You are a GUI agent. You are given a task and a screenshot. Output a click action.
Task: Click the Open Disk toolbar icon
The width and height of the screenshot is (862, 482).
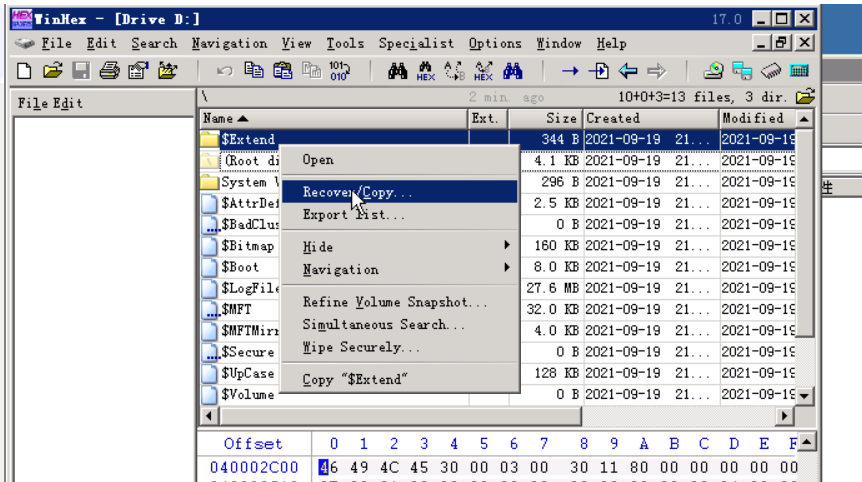pyautogui.click(x=714, y=71)
